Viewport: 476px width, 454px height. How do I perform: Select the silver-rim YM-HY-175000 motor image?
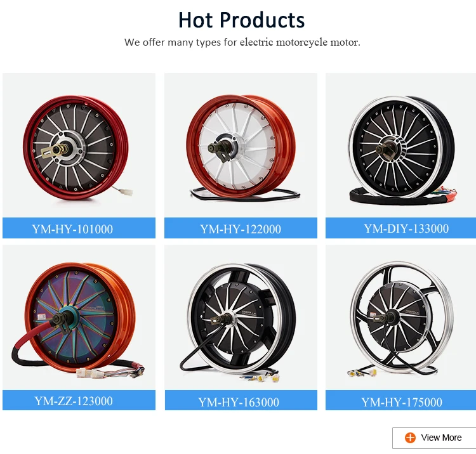(x=400, y=318)
